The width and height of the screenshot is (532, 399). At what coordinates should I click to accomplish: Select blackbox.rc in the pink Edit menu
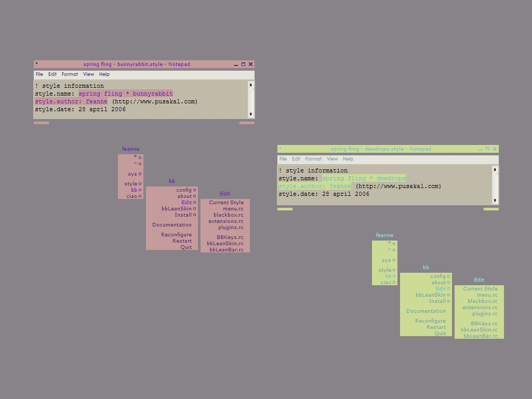point(228,215)
